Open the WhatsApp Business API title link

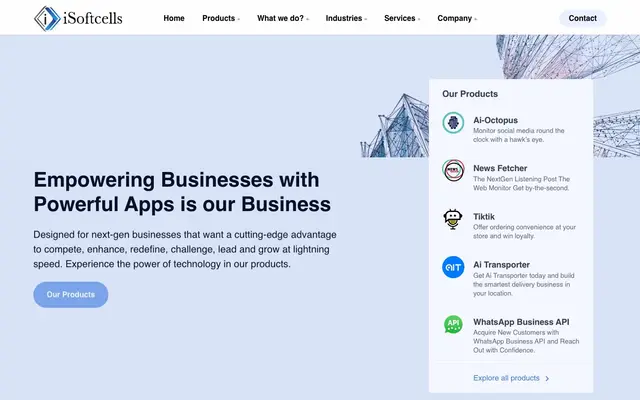coord(521,322)
